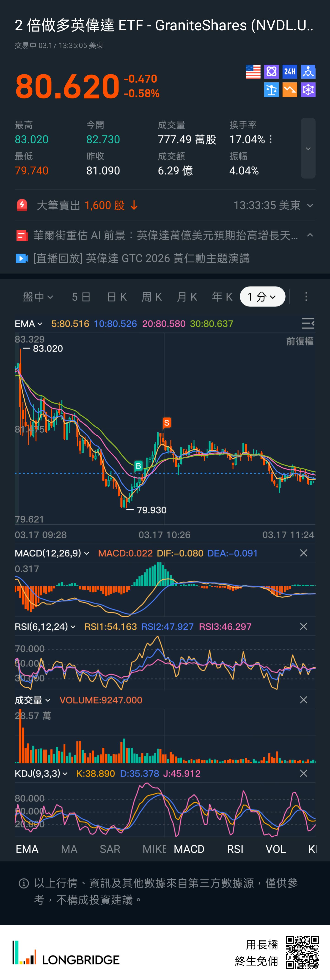330x980 pixels.
Task: Open the GTC 2026 keynote replay link
Action: (141, 258)
